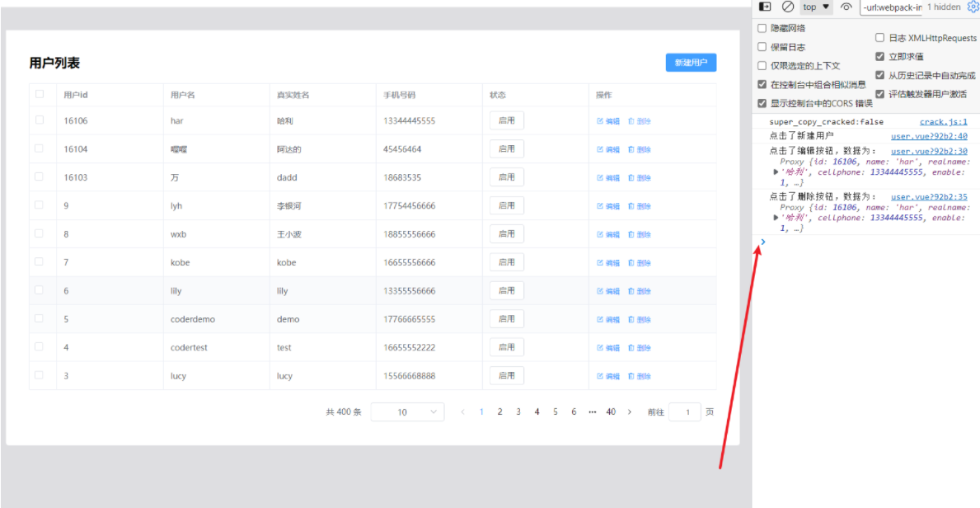
Task: Clear the console with the ban icon
Action: click(x=788, y=7)
